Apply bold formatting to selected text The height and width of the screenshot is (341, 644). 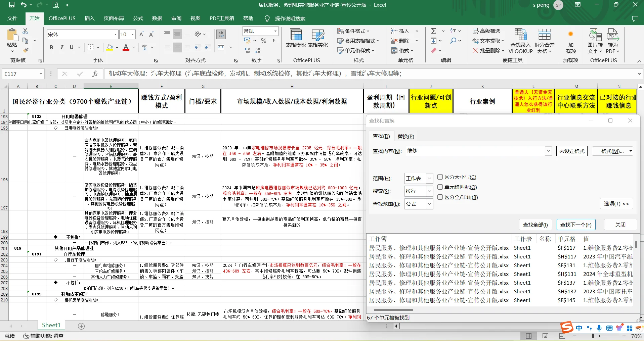coord(51,47)
